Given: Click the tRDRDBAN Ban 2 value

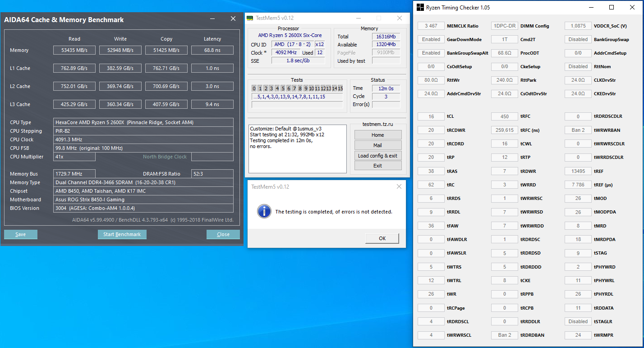Looking at the screenshot, I should pos(505,335).
